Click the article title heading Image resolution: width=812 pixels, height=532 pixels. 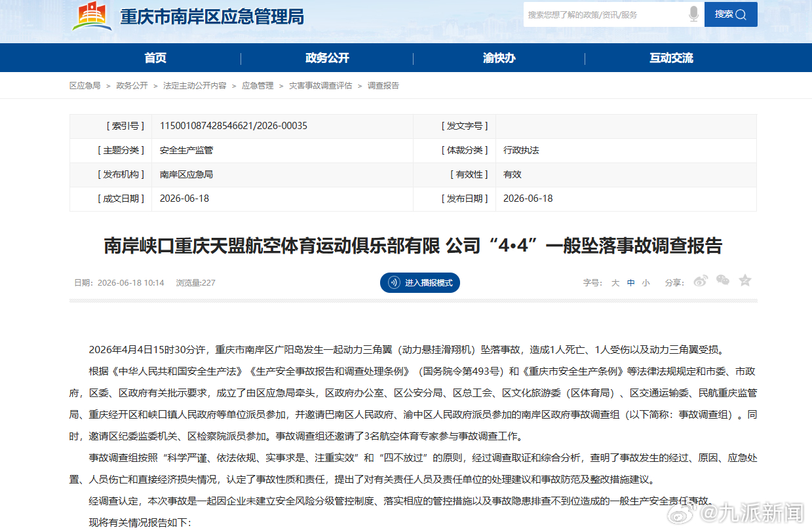click(x=413, y=246)
